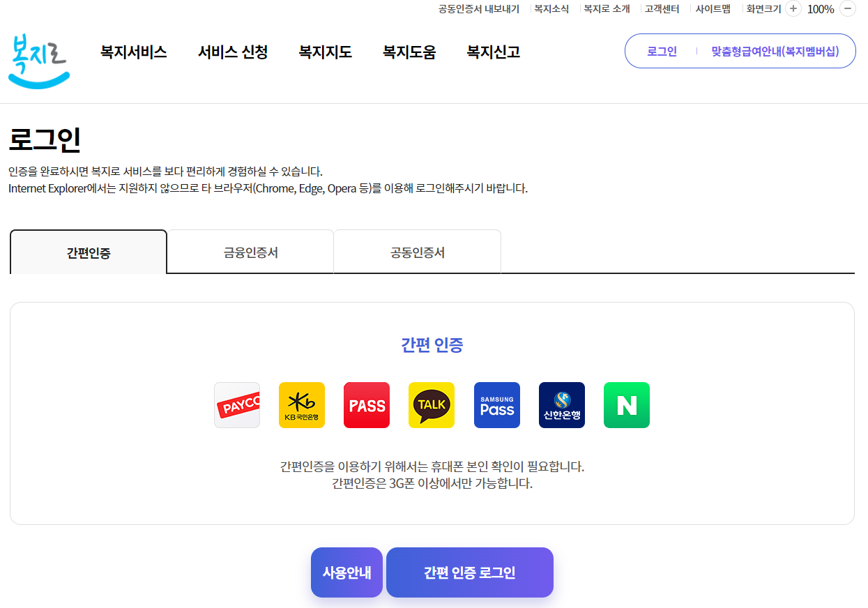This screenshot has height=608, width=868.
Task: Select the 신한은행 authentication icon
Action: 561,405
